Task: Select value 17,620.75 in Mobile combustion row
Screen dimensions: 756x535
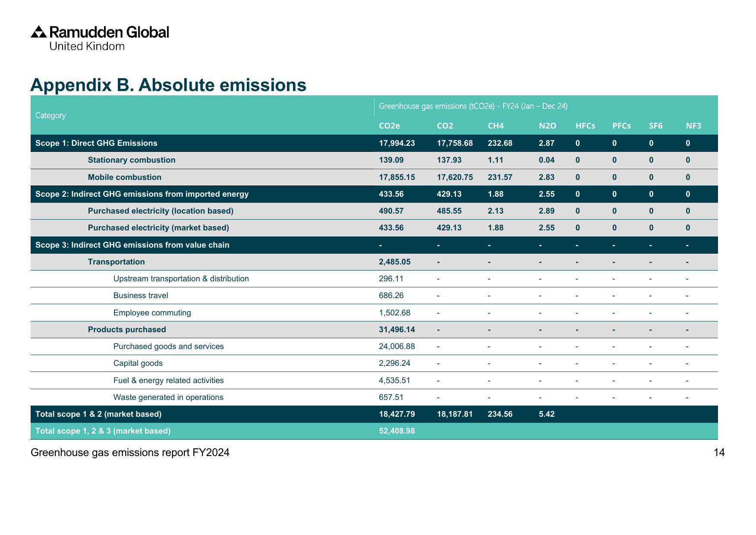Action: tap(455, 177)
